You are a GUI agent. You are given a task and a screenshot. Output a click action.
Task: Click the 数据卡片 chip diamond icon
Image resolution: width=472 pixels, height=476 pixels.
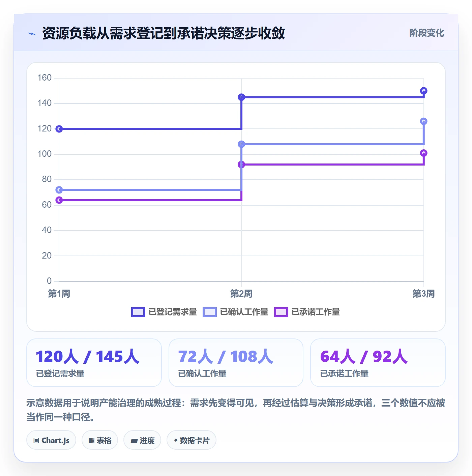coord(176,440)
